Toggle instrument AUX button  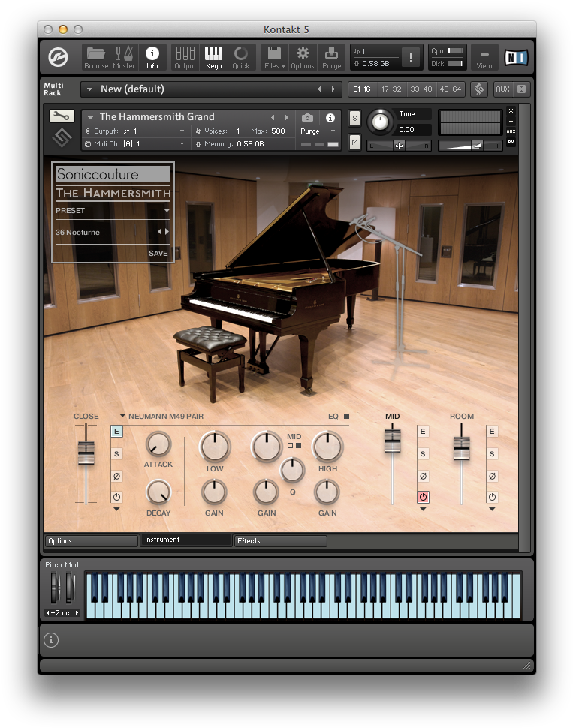coord(511,131)
